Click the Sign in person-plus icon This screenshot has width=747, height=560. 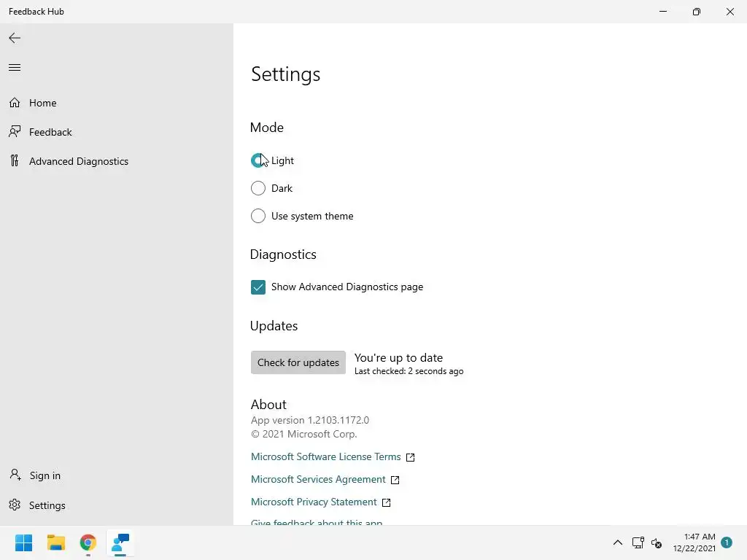point(15,475)
